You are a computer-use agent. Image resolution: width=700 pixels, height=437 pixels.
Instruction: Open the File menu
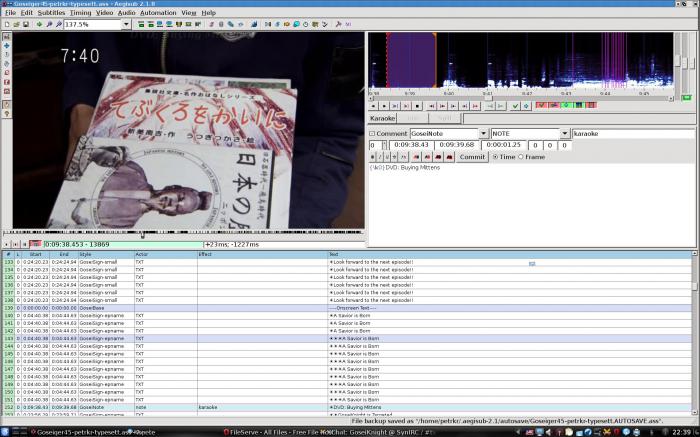click(10, 12)
